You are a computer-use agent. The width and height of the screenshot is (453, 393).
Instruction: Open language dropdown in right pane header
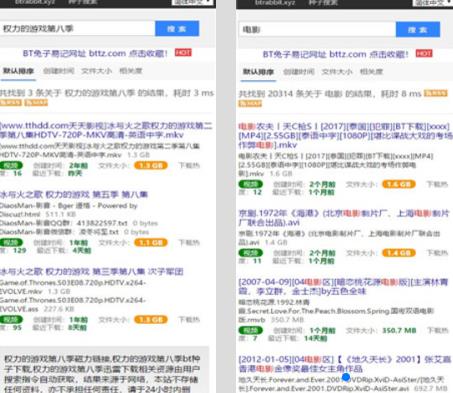tap(433, 2)
